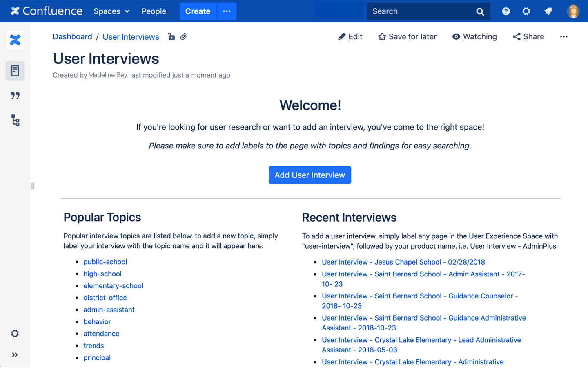The width and height of the screenshot is (588, 368).
Task: Open Space tools gear in sidebar
Action: [x=15, y=333]
